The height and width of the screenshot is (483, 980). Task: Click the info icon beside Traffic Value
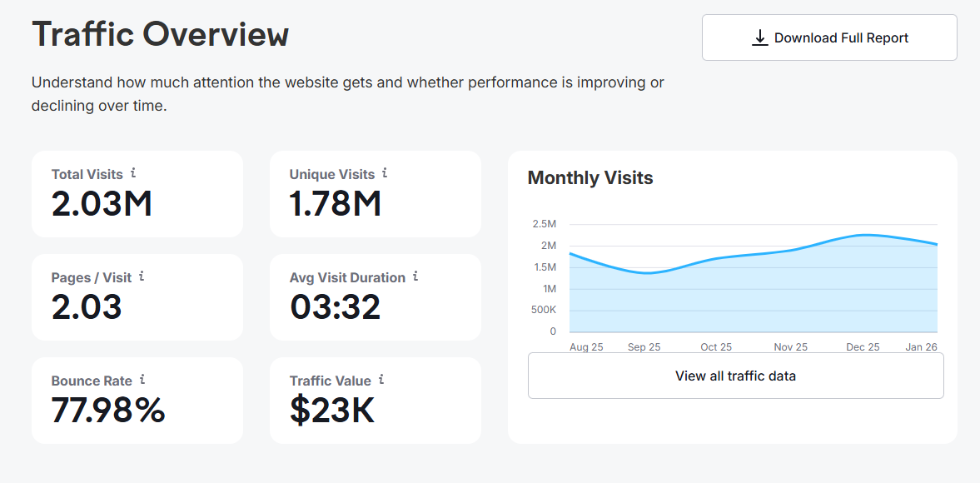coord(381,379)
